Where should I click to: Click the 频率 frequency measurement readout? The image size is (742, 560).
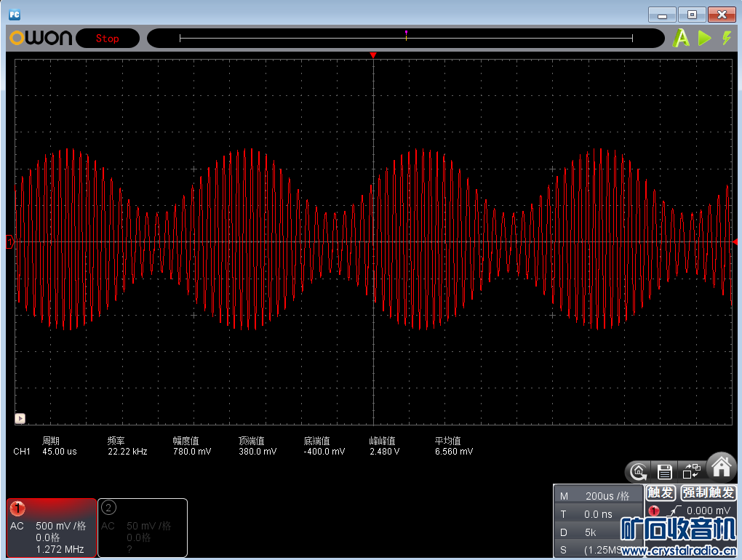pyautogui.click(x=127, y=446)
